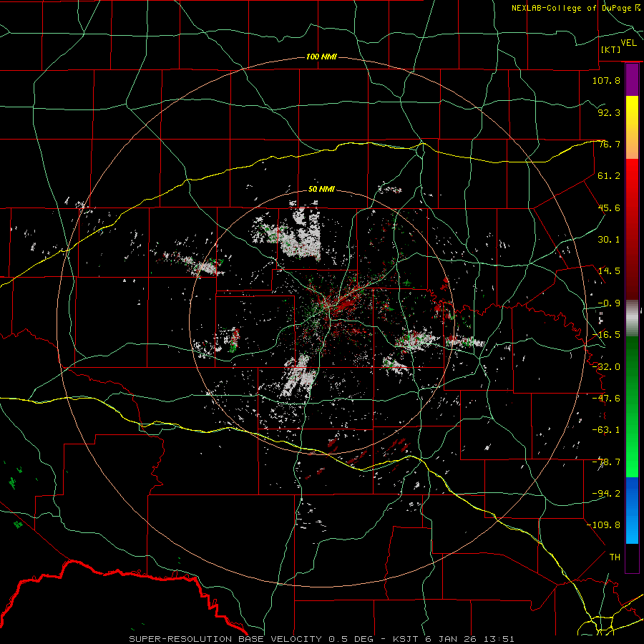This screenshot has height=644, width=644.
Task: Click the 107.8 legend value
Action: tap(606, 80)
